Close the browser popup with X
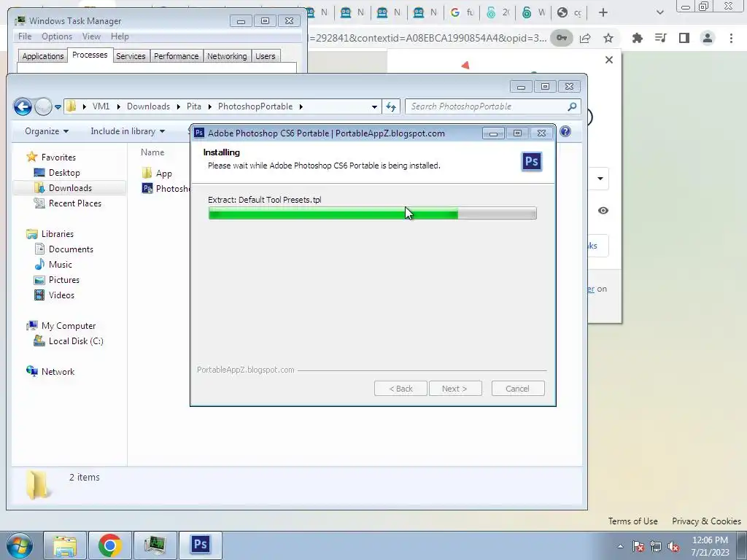747x560 pixels. [609, 60]
